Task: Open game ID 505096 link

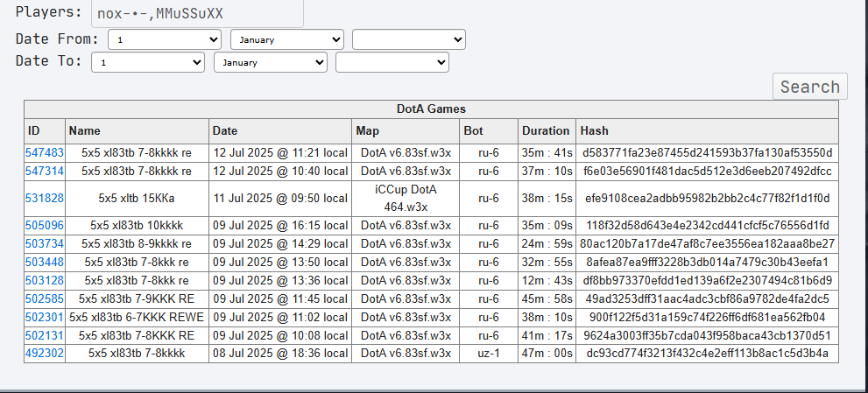Action: point(45,225)
